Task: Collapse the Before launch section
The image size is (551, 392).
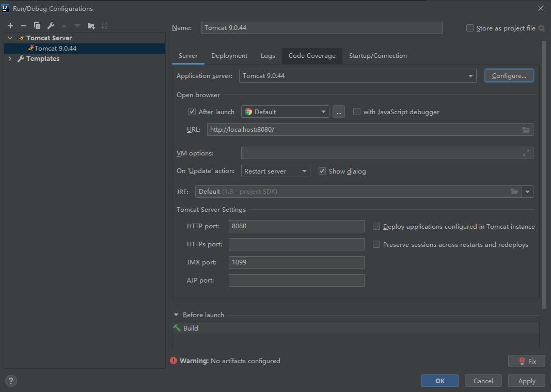Action: tap(176, 315)
